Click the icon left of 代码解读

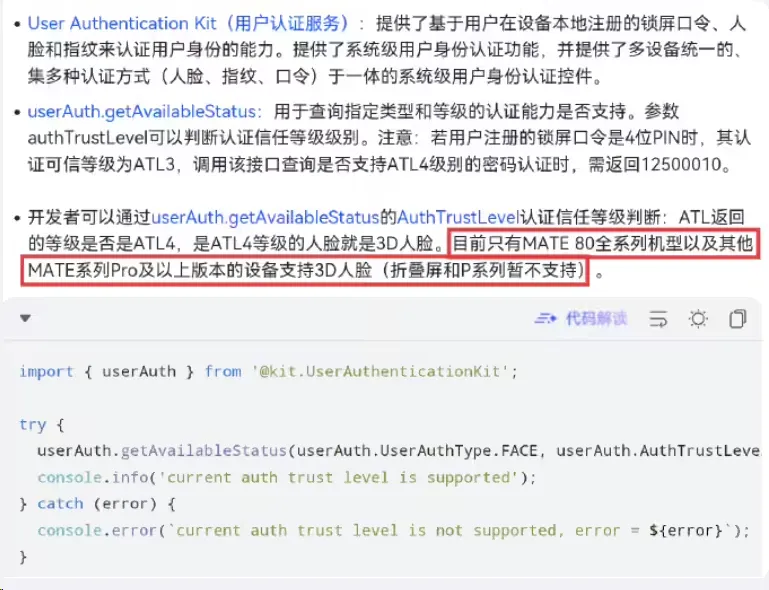tap(545, 319)
